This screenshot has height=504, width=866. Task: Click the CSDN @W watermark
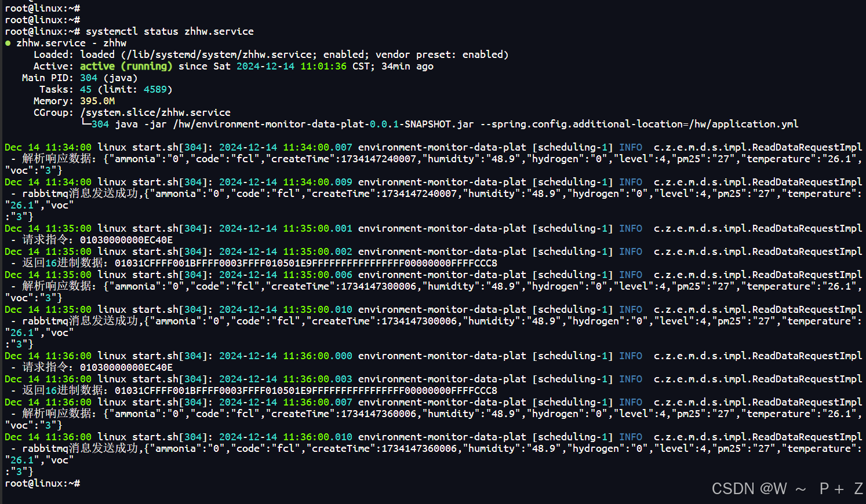pos(749,488)
